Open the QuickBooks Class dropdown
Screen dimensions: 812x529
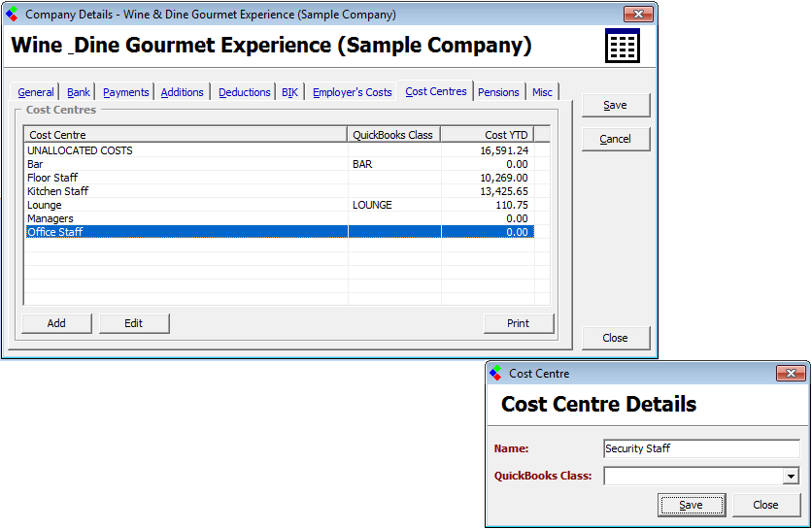click(791, 477)
